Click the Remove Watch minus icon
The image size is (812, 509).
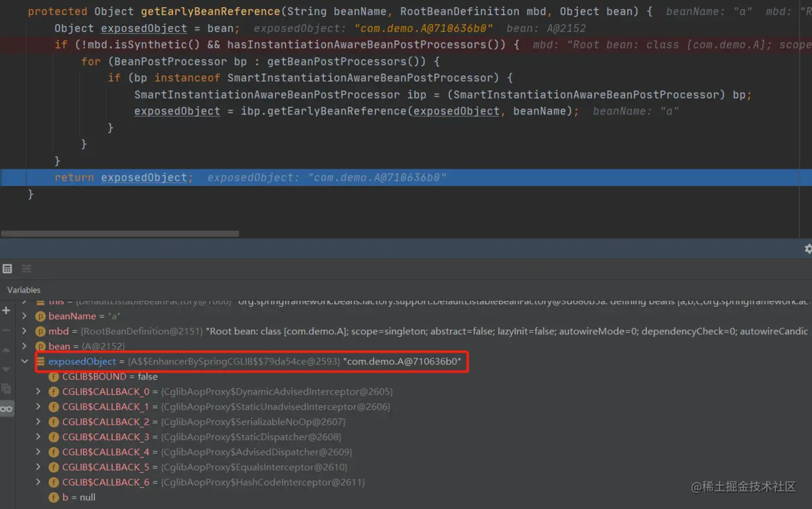coord(7,330)
